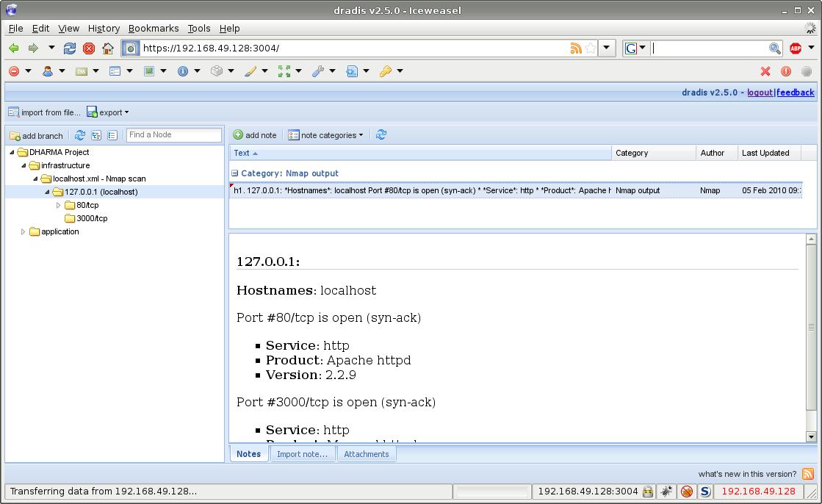Open the export dropdown

(x=107, y=112)
